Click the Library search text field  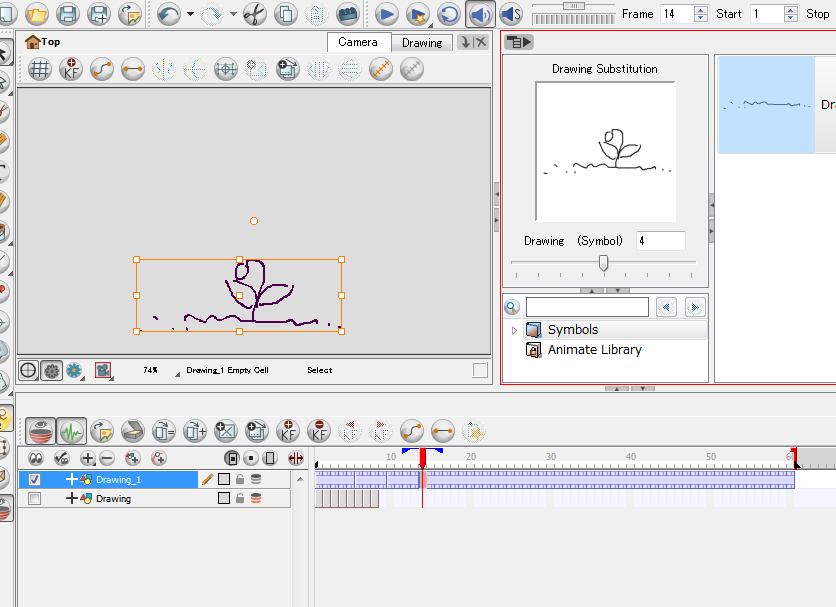[x=587, y=307]
